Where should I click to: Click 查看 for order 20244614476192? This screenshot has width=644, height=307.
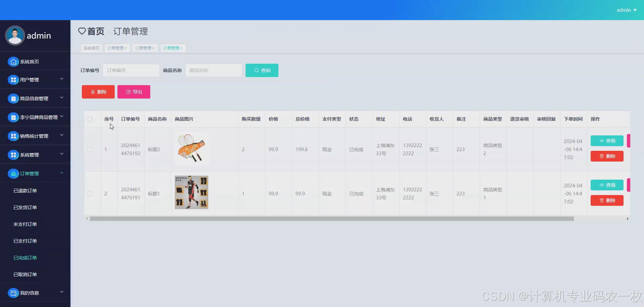[x=607, y=141]
